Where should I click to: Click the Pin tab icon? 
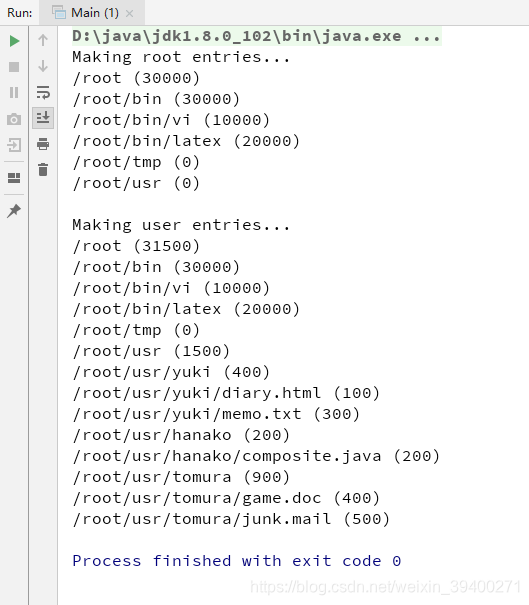point(14,211)
